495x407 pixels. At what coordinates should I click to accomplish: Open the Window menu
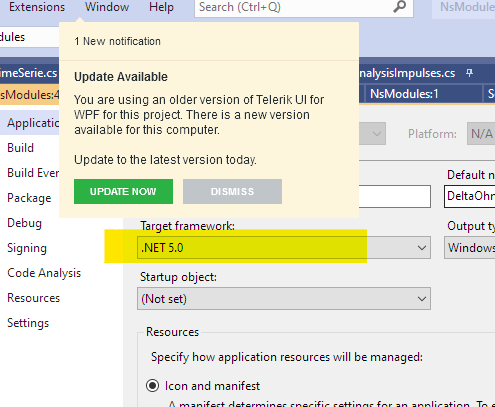point(107,7)
